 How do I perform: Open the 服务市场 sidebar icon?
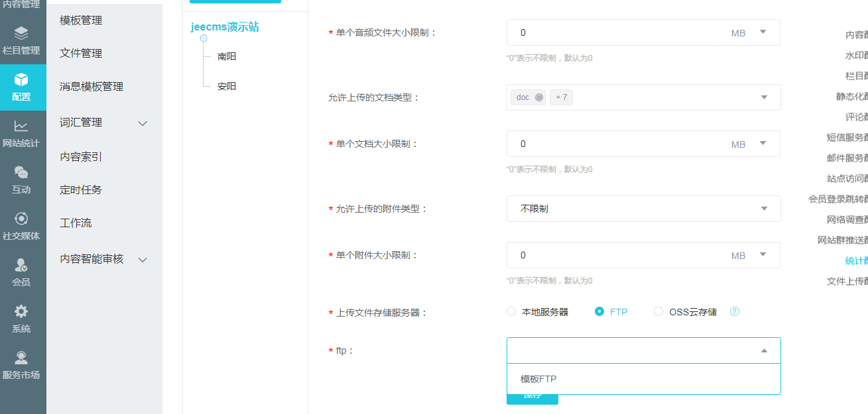(21, 358)
